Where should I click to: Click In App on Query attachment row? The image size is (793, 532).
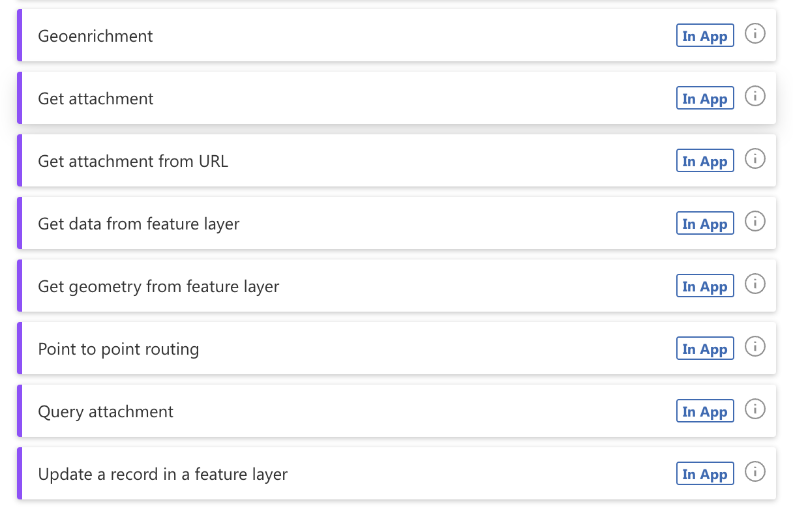point(705,411)
